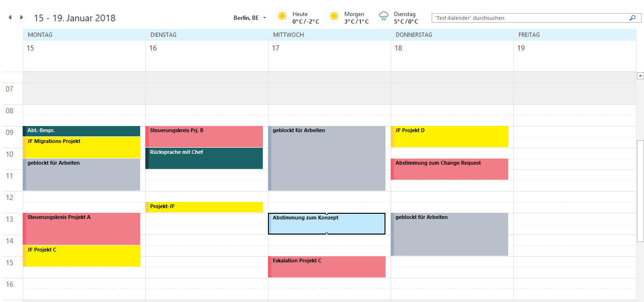Image resolution: width=644 pixels, height=302 pixels.
Task: Go to the previous week arrow
Action: click(10, 17)
